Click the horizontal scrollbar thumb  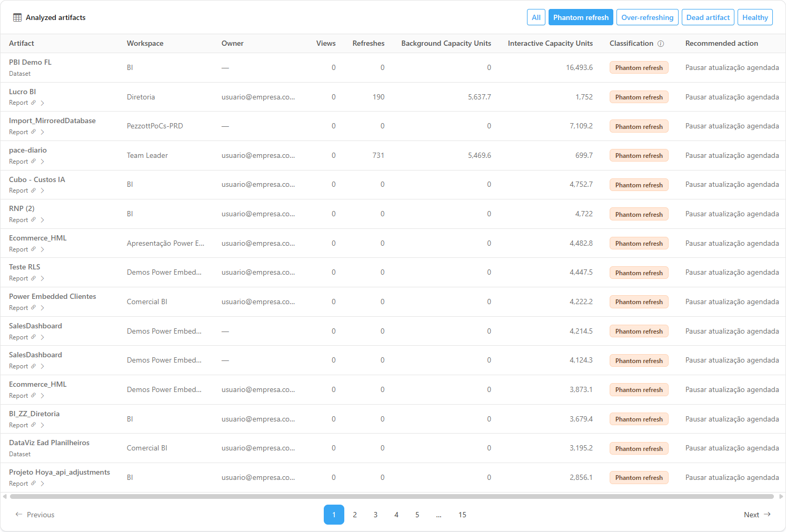[x=392, y=496]
